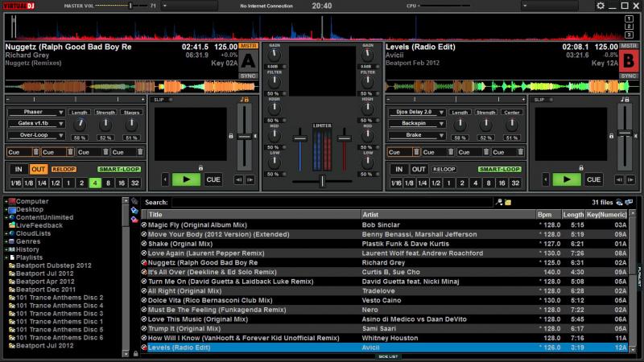Delete deck A first cue point

pos(35,152)
